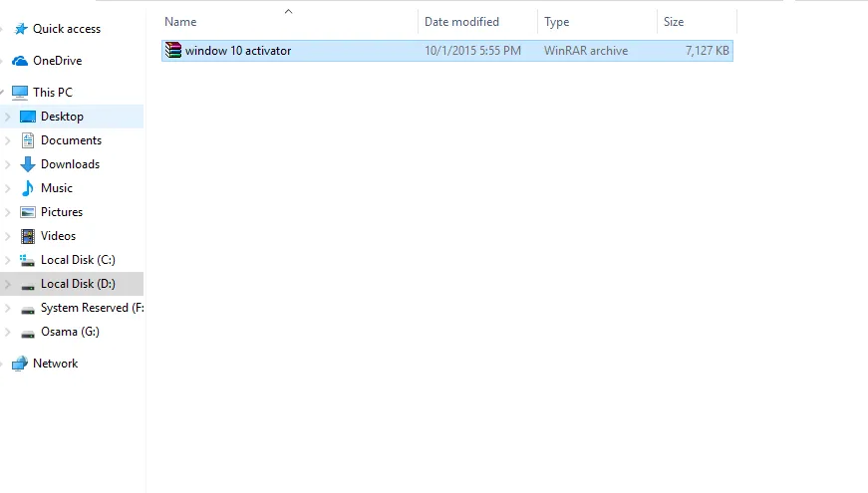Click the Local Disk (D:) drive icon
This screenshot has width=868, height=493.
(28, 286)
